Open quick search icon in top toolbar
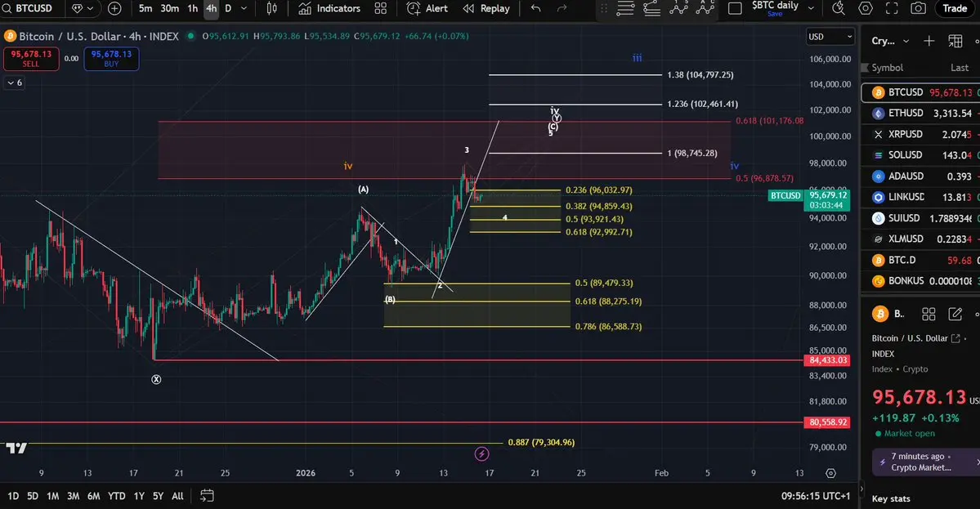980x509 pixels. pos(839,8)
